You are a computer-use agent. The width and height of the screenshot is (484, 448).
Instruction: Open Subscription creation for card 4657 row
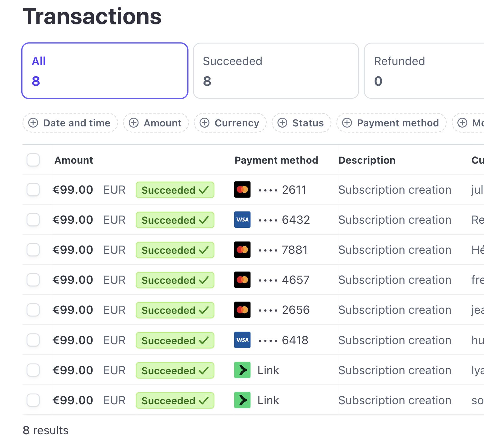point(395,280)
